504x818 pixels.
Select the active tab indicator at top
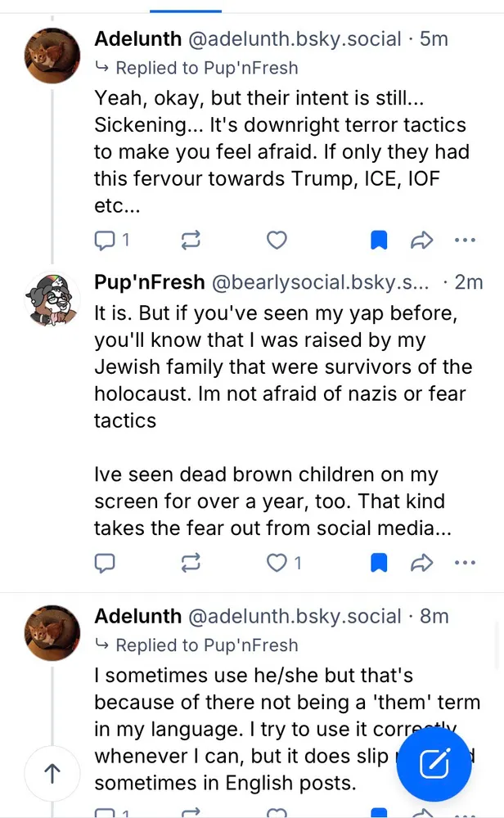point(186,10)
